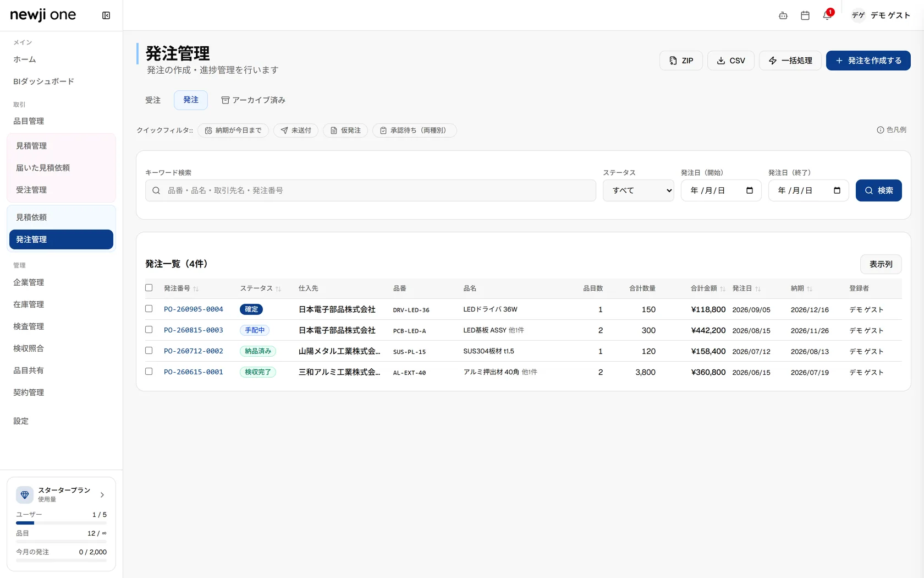Go to BIダッシュボード in sidebar
Viewport: 924px width, 578px height.
tap(61, 81)
